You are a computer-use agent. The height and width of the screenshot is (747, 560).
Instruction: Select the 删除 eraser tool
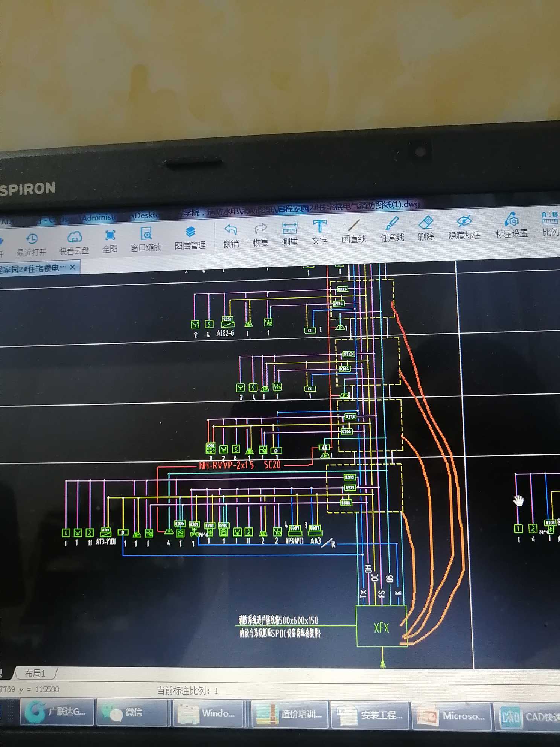point(426,228)
